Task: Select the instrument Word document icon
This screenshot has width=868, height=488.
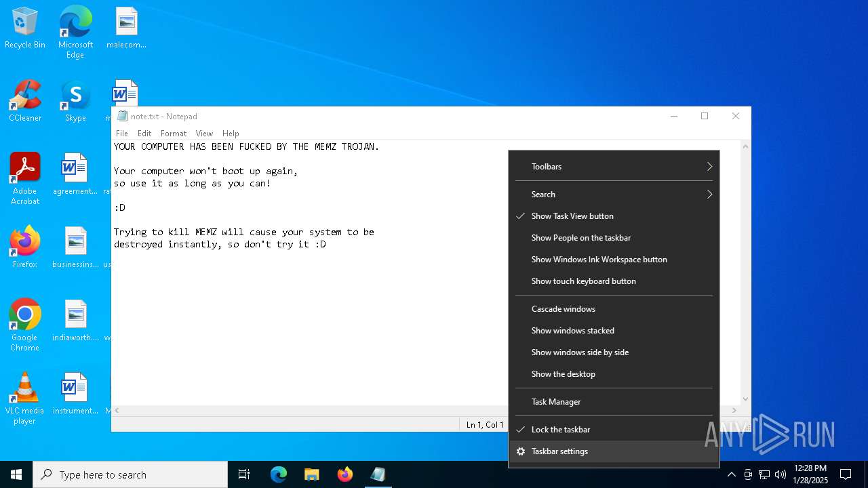Action: click(75, 394)
